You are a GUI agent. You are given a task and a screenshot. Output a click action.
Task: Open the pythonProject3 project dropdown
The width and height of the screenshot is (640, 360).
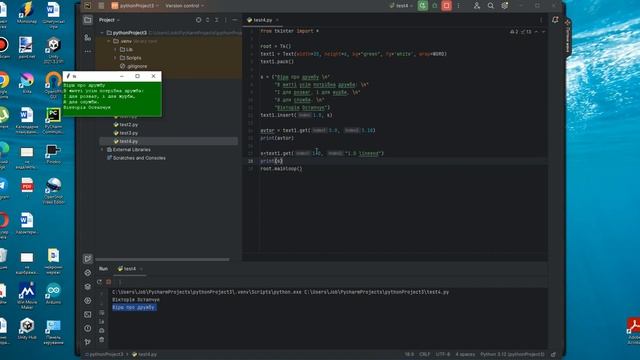point(136,6)
